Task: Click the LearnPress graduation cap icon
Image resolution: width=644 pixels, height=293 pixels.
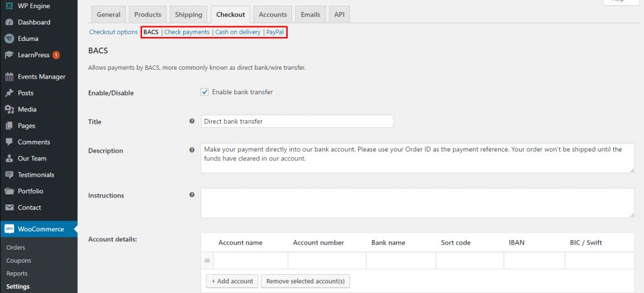Action: pyautogui.click(x=9, y=55)
